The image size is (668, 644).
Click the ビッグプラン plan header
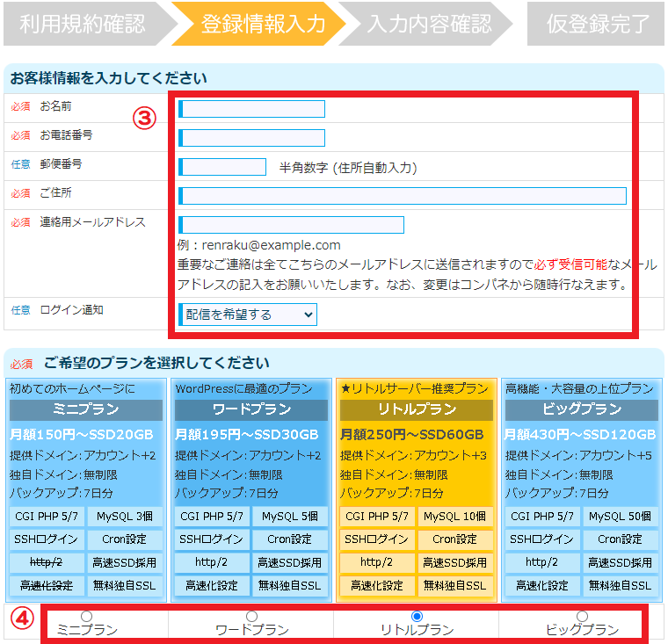tap(582, 409)
